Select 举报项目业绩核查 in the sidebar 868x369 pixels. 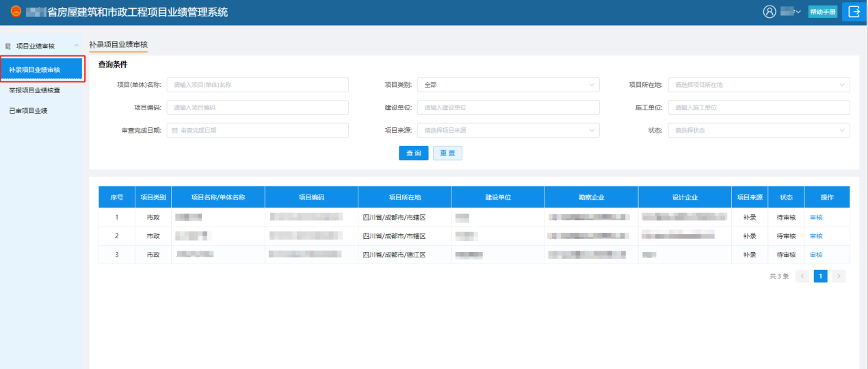[34, 90]
